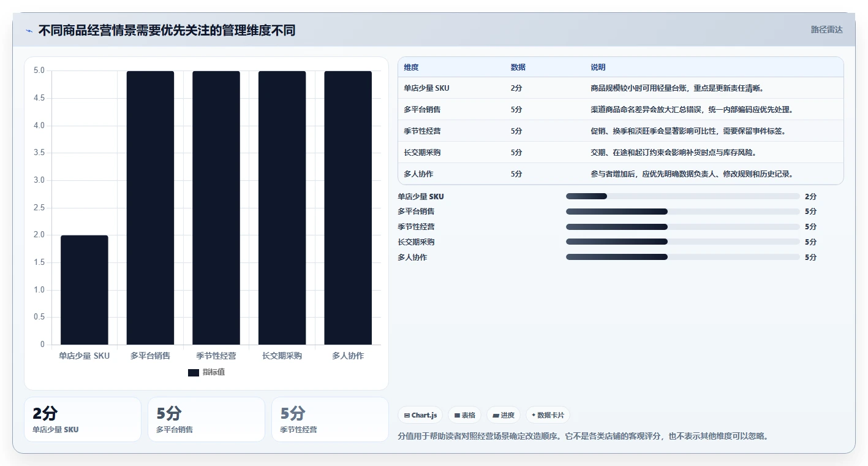
Task: Click description starting 渠道商品命名差异
Action: (x=692, y=110)
